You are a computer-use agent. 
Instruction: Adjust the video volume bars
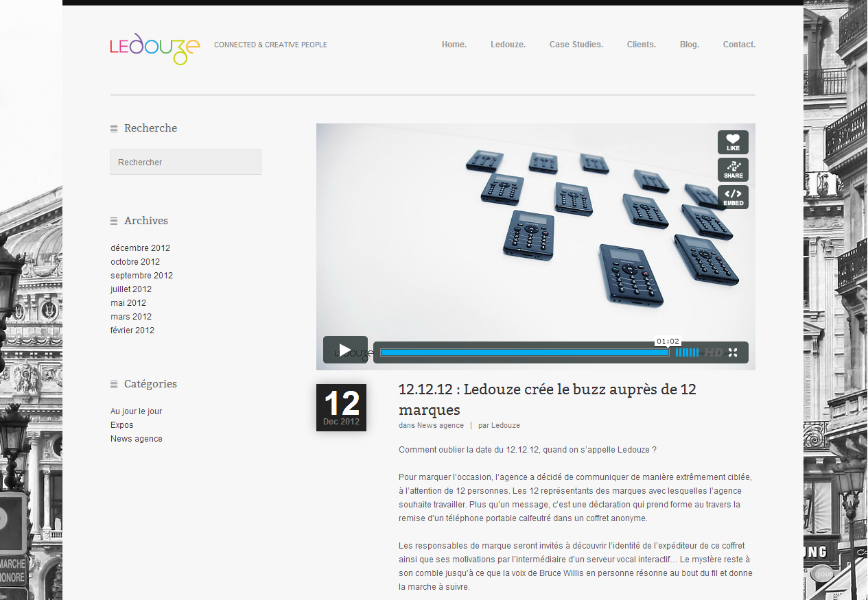(687, 352)
